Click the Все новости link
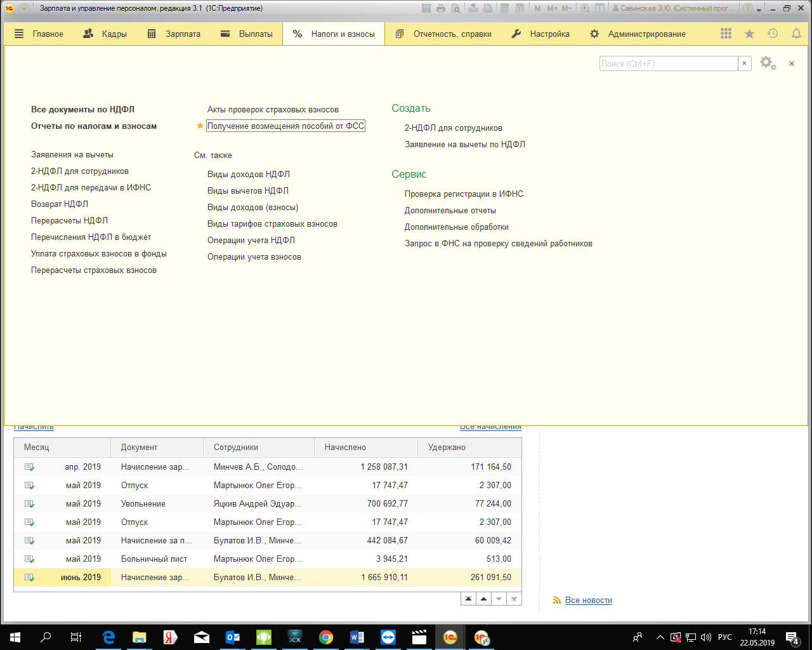 point(588,600)
